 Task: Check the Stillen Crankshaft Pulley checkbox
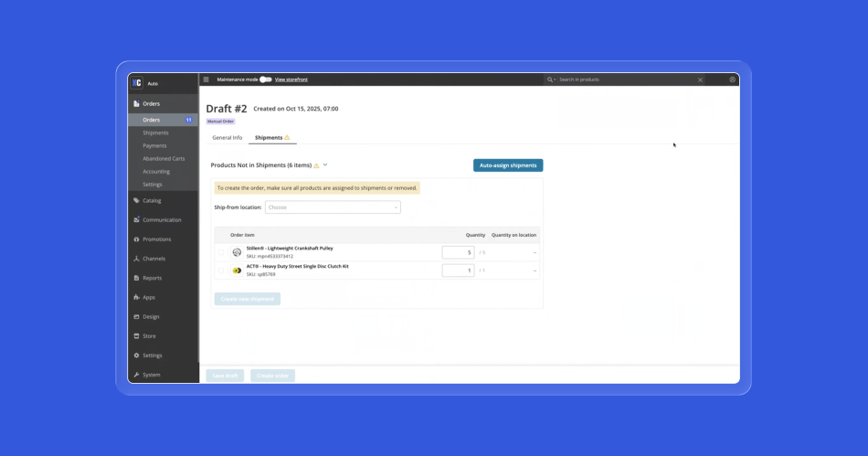click(221, 252)
